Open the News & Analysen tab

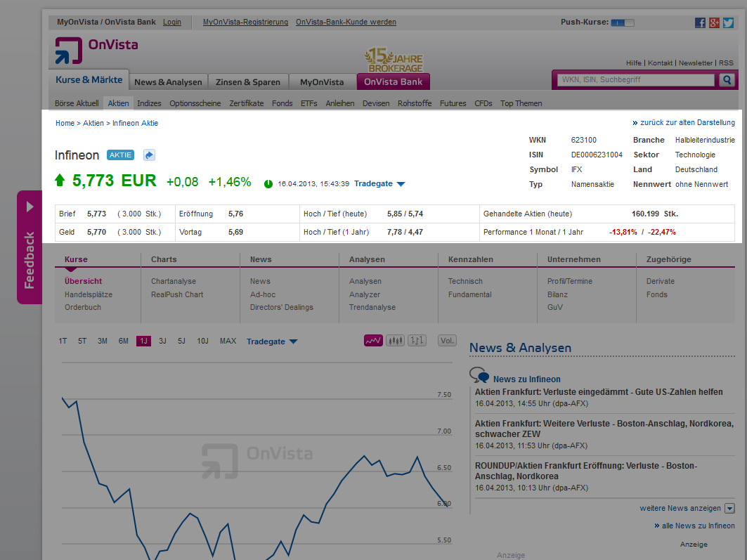pyautogui.click(x=168, y=82)
